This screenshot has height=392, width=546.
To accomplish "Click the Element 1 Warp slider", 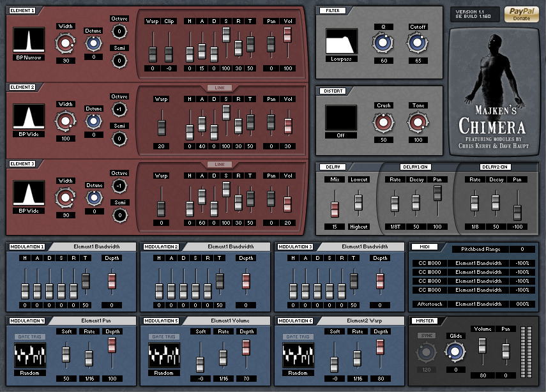I will pos(153,47).
